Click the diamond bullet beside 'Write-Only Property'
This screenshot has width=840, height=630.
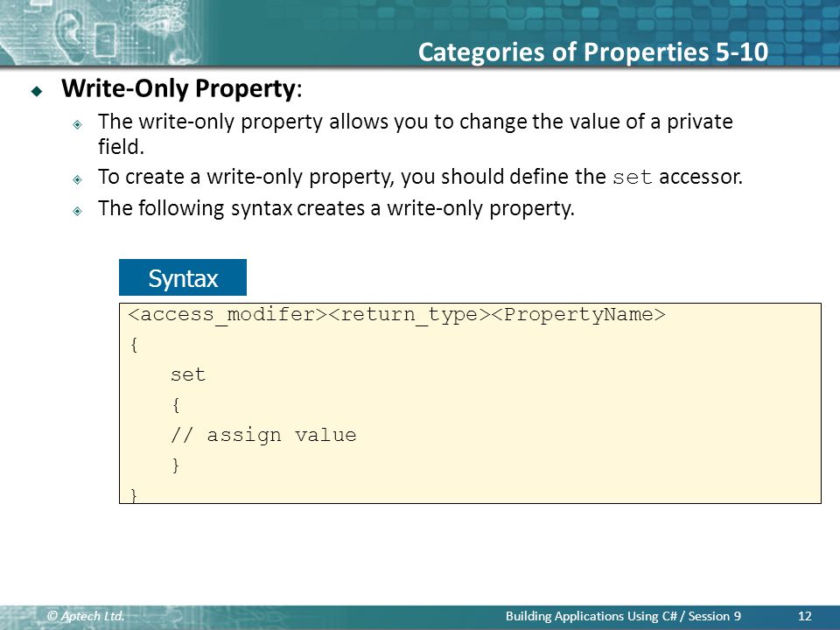37,91
